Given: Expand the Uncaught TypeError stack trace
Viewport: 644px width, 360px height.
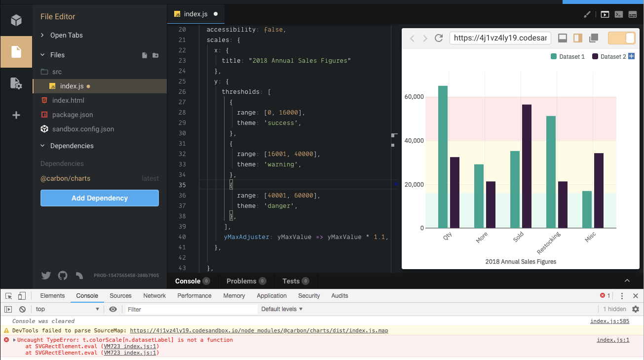Looking at the screenshot, I should point(14,340).
